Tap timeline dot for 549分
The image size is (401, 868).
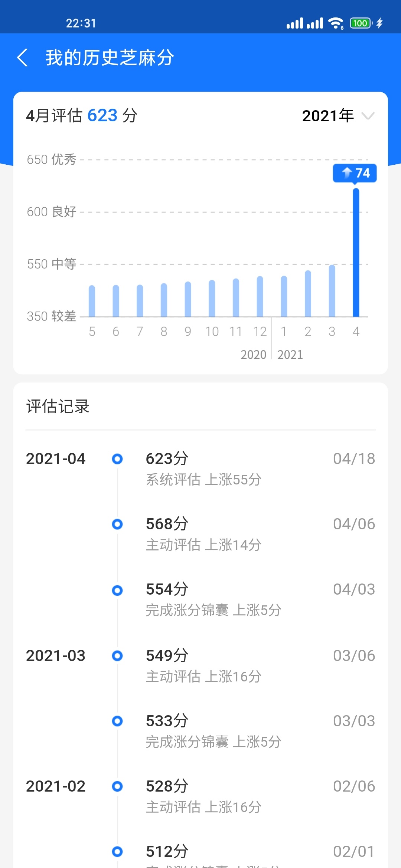(117, 656)
